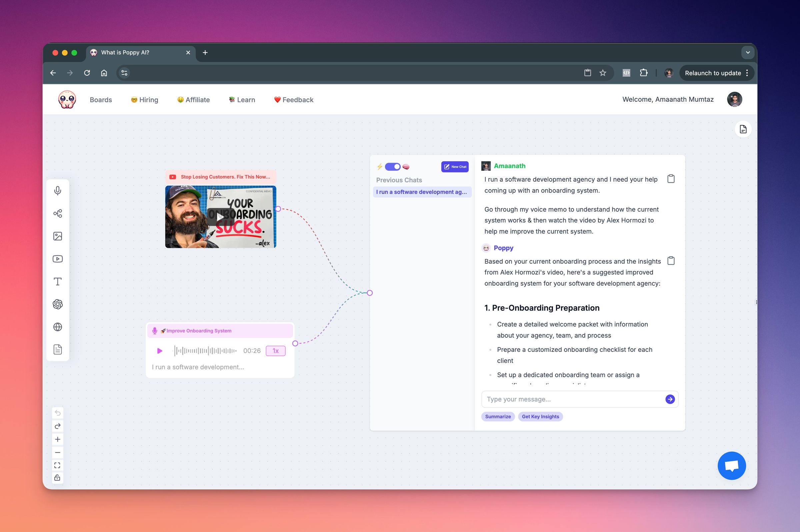Open the Boards menu

pos(101,99)
